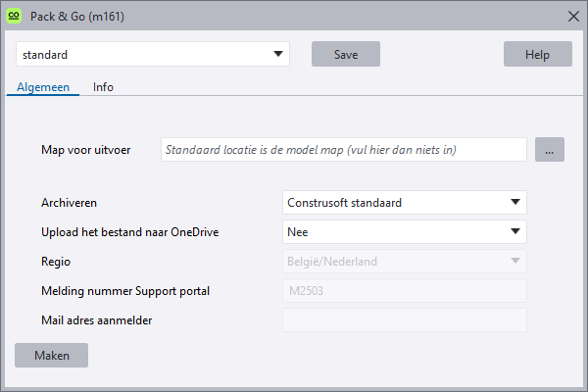The height and width of the screenshot is (392, 588).
Task: Click the Pack & Go app icon
Action: coord(15,16)
